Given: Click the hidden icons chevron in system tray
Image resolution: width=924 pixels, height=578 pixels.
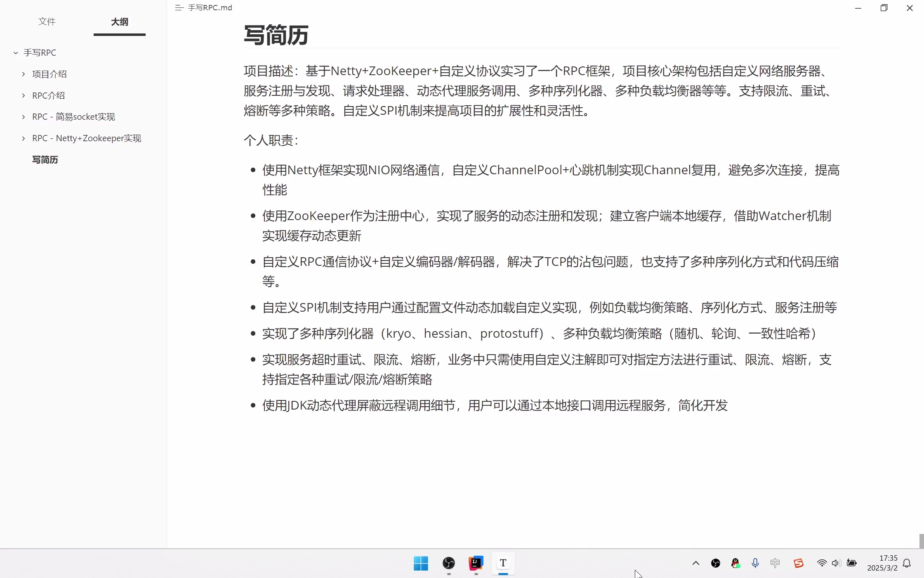Looking at the screenshot, I should 696,563.
